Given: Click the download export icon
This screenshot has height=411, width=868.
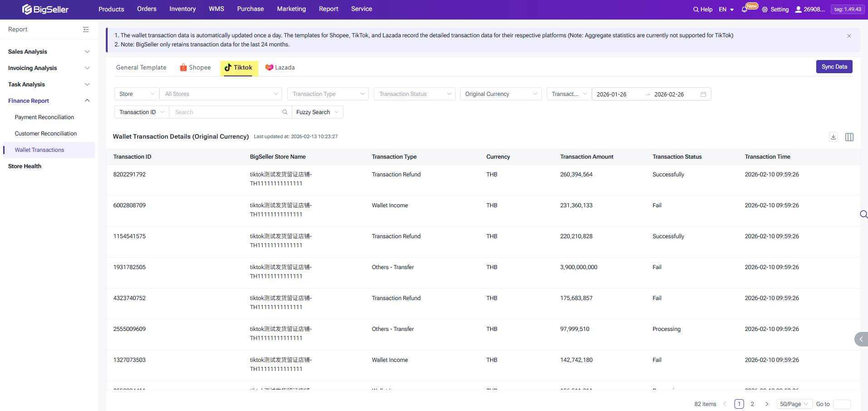Looking at the screenshot, I should pos(833,137).
